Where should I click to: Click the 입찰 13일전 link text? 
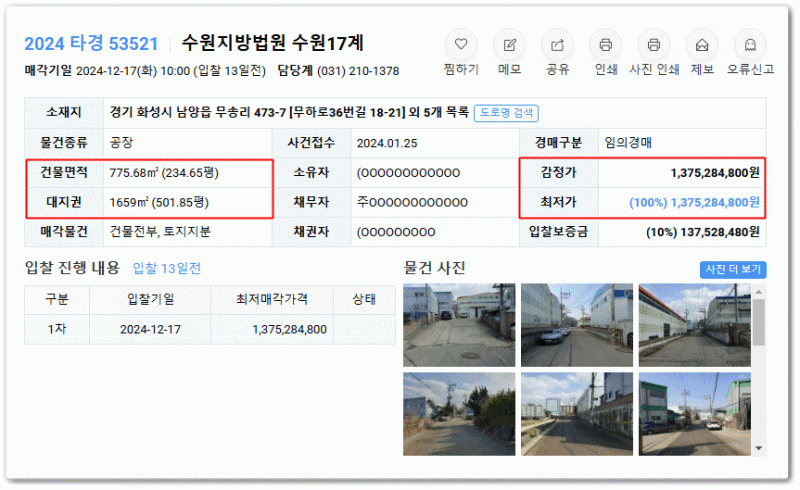(x=166, y=268)
